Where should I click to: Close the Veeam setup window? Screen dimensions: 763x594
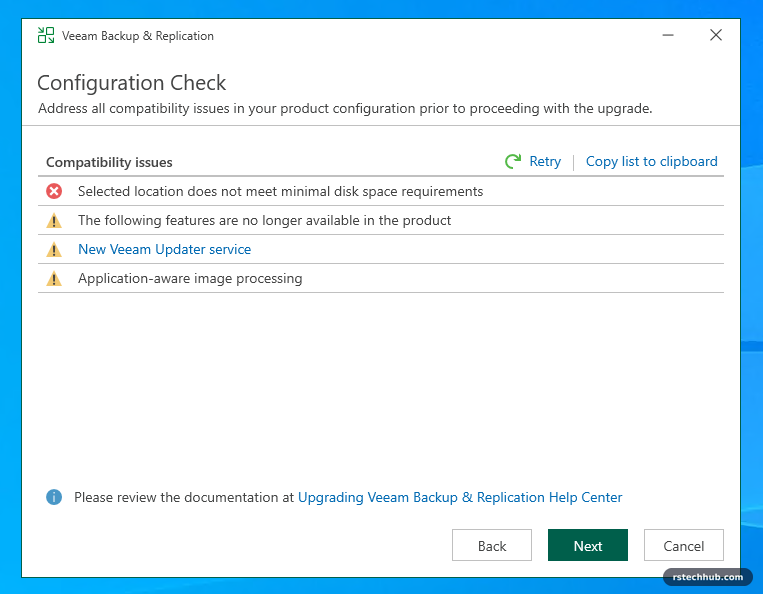(x=716, y=35)
